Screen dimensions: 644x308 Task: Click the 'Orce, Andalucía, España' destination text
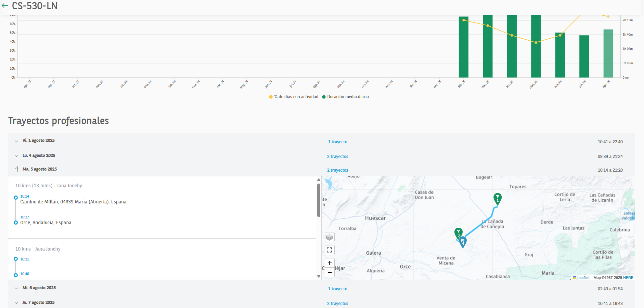(46, 223)
